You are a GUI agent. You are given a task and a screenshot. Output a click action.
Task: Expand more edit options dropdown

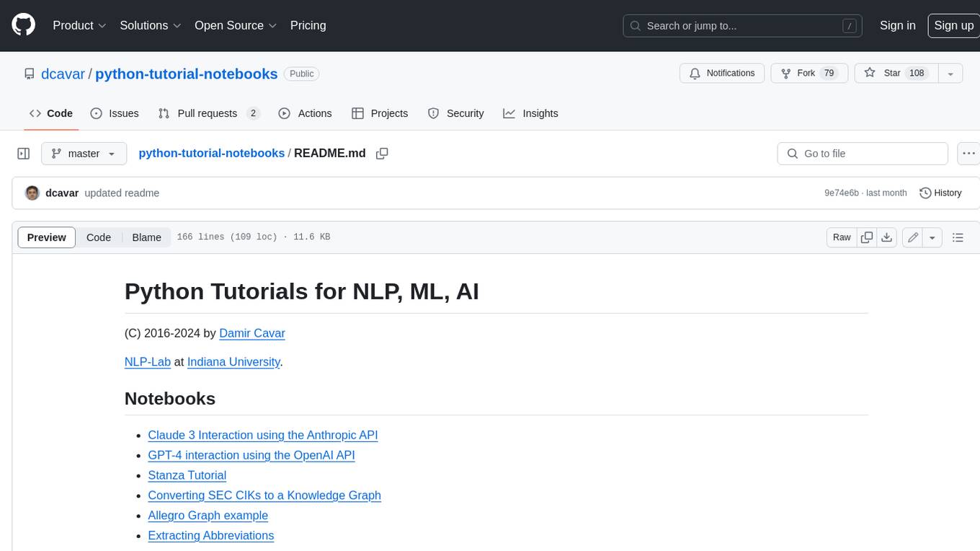[x=932, y=237]
